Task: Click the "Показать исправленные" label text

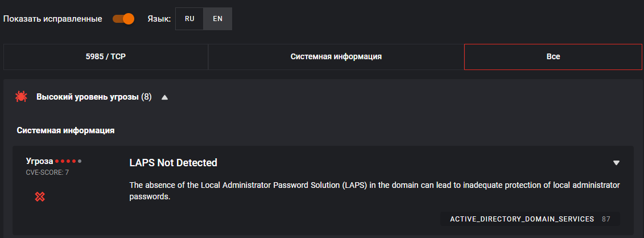Action: click(x=53, y=19)
